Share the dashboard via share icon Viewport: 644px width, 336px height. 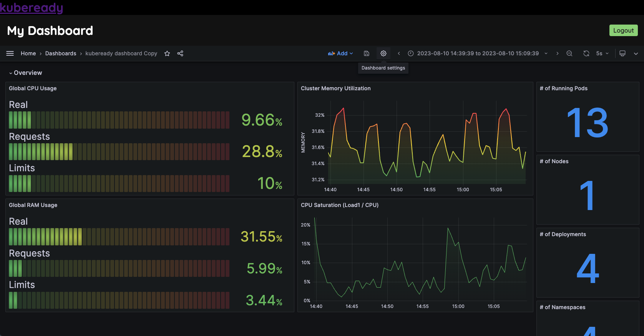[180, 53]
